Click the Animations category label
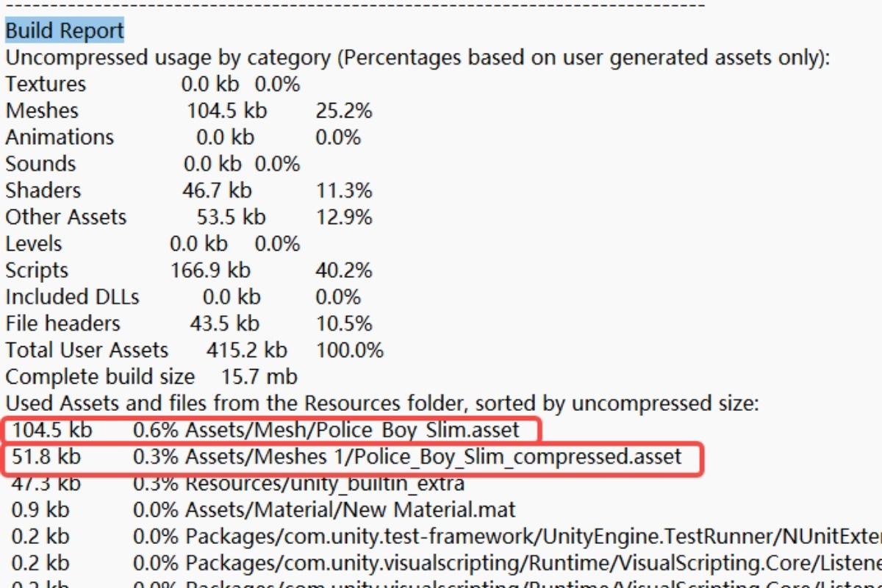 pyautogui.click(x=60, y=137)
